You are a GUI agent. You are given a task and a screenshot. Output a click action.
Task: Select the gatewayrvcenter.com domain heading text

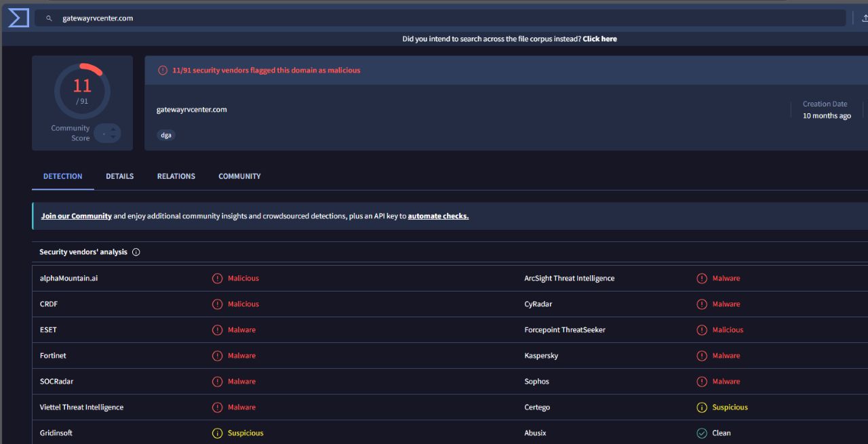pyautogui.click(x=191, y=109)
